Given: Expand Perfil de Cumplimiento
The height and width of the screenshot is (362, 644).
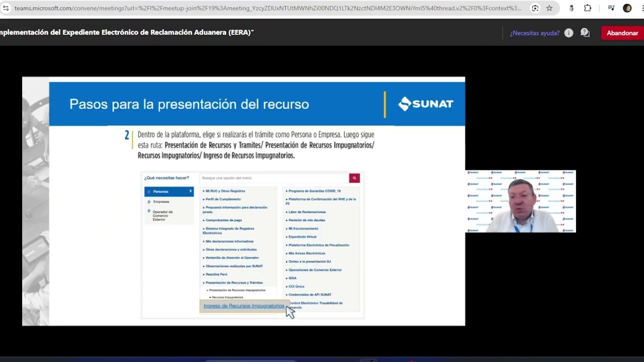Looking at the screenshot, I should coord(223,199).
